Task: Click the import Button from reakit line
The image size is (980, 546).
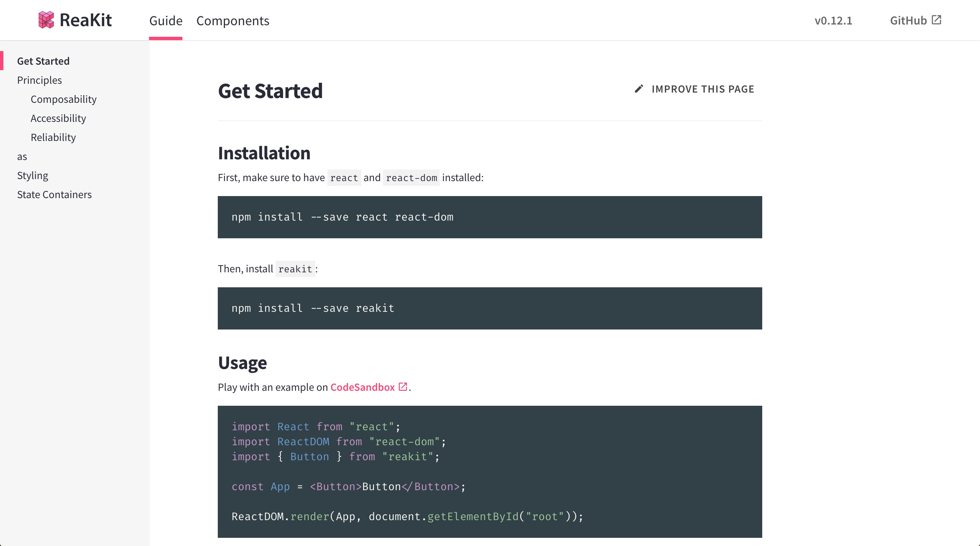Action: (335, 456)
